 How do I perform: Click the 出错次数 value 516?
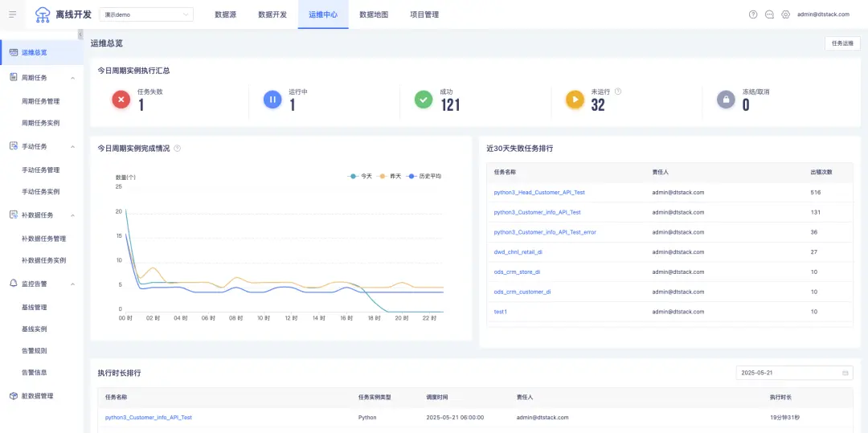pos(816,193)
